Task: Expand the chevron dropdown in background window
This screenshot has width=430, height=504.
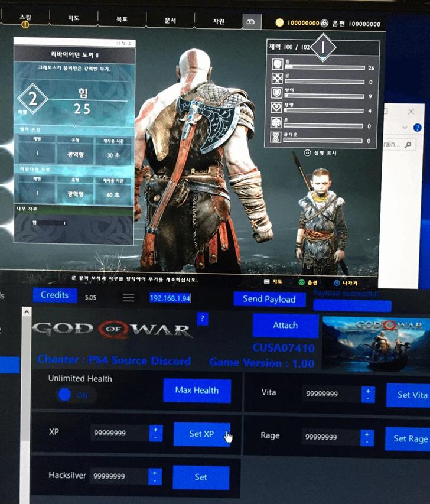Action: (x=404, y=128)
